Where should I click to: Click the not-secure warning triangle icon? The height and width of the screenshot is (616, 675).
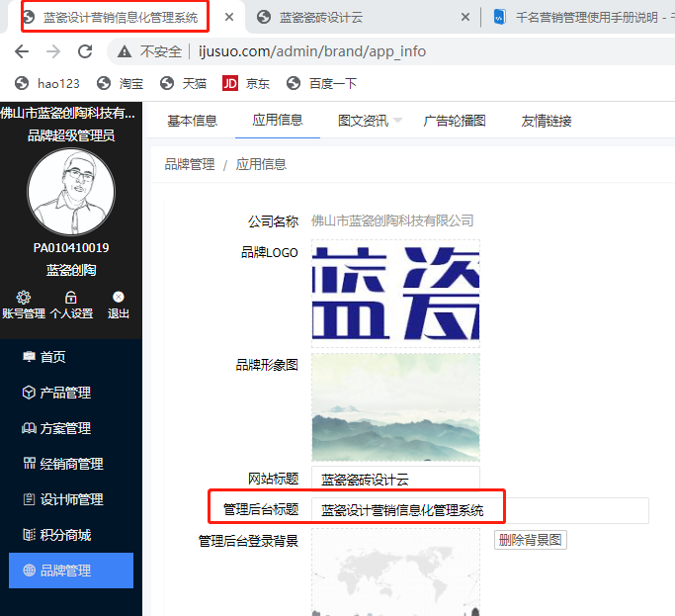click(125, 51)
